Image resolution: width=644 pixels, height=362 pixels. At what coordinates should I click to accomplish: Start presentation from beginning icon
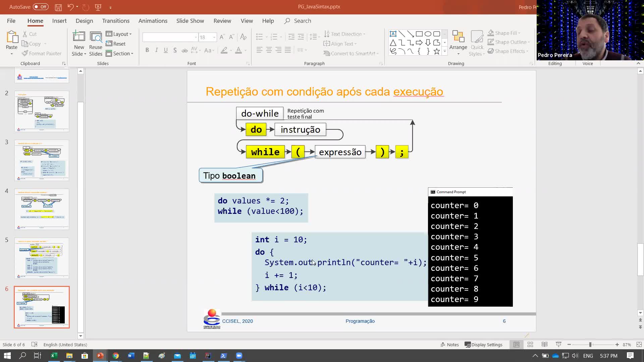[98, 7]
